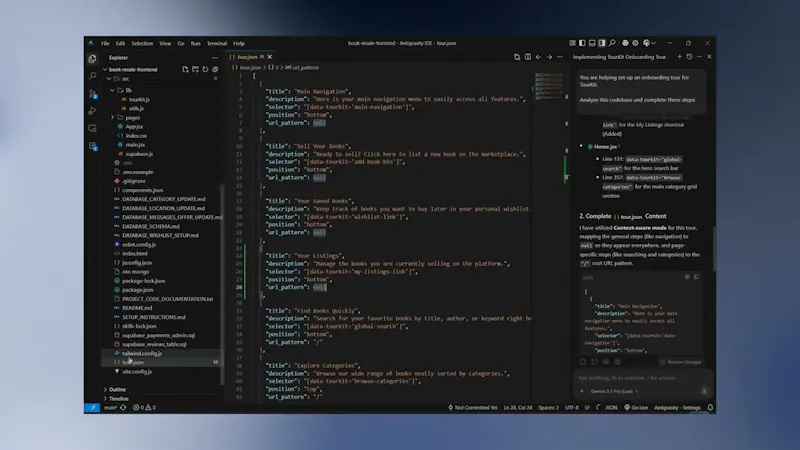This screenshot has width=800, height=450.
Task: Open tailwind.config.js in the file tree
Action: click(x=142, y=354)
